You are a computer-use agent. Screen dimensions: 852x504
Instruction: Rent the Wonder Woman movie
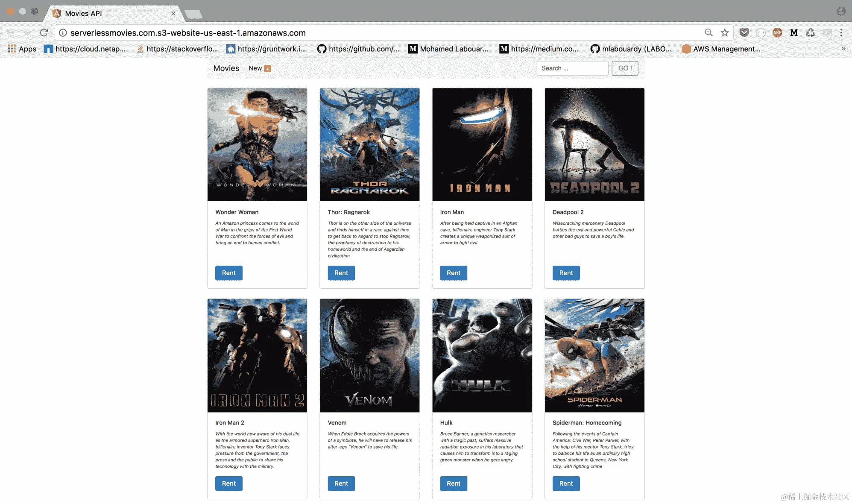pyautogui.click(x=228, y=273)
